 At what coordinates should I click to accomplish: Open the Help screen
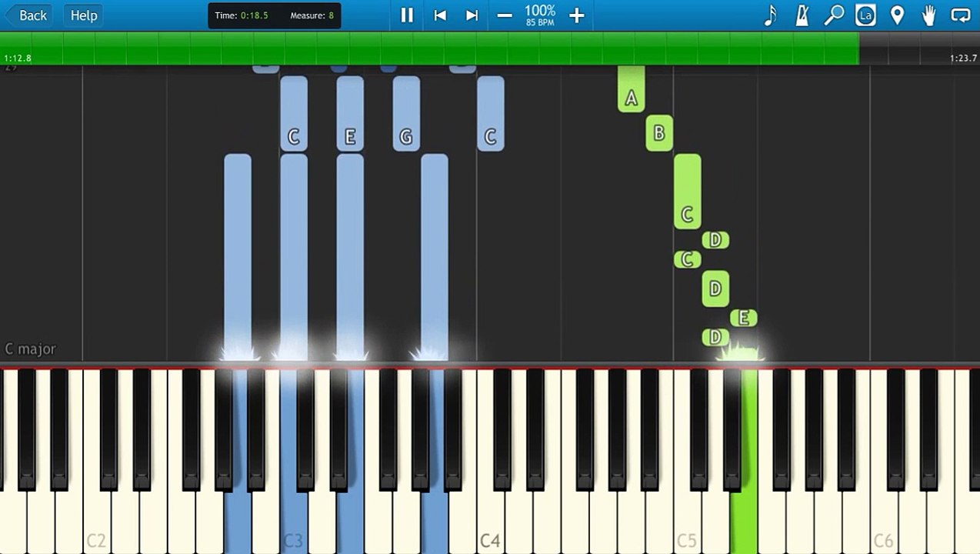click(x=84, y=15)
